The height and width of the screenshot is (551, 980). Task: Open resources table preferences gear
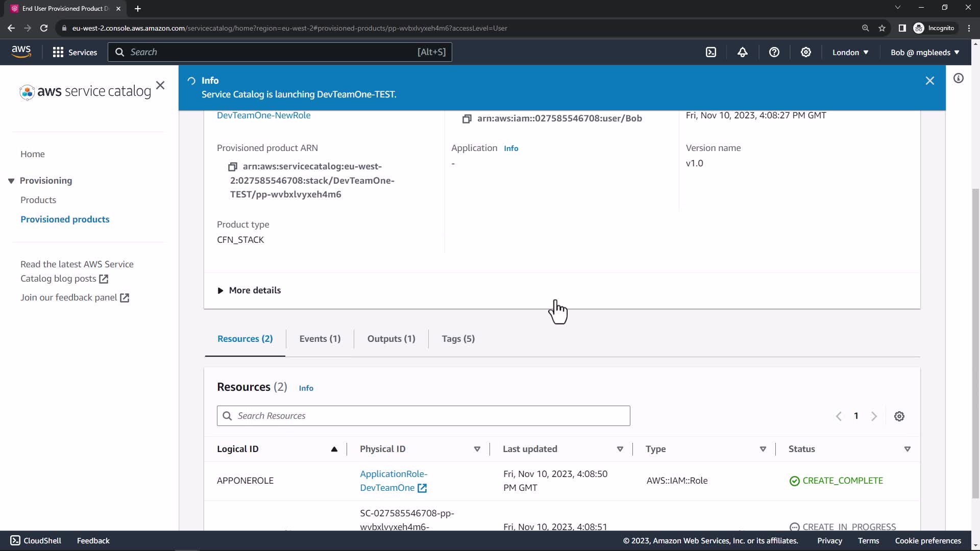(899, 416)
